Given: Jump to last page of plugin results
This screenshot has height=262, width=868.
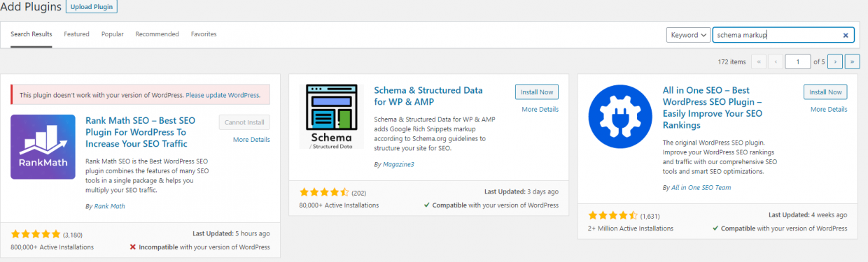Looking at the screenshot, I should pyautogui.click(x=853, y=61).
